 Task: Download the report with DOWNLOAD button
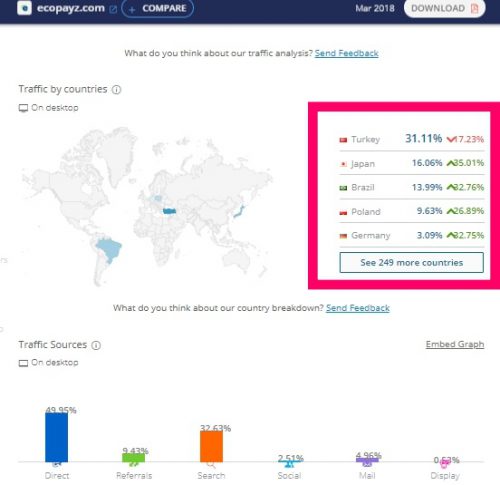(x=444, y=8)
